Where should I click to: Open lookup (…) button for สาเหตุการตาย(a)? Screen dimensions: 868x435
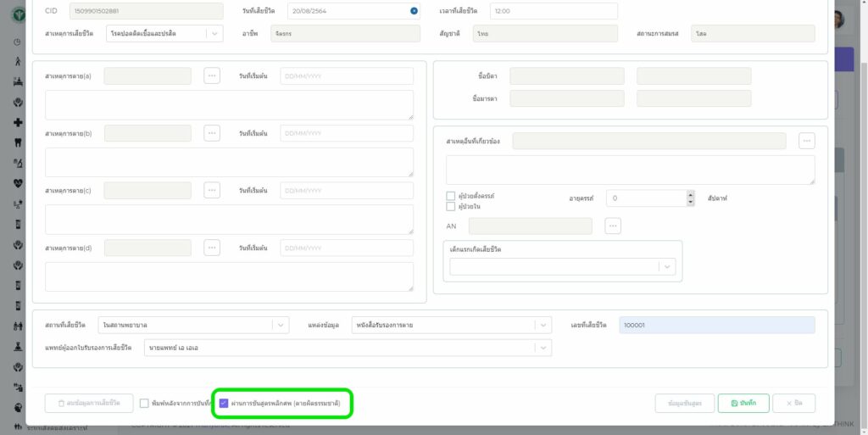pyautogui.click(x=212, y=76)
